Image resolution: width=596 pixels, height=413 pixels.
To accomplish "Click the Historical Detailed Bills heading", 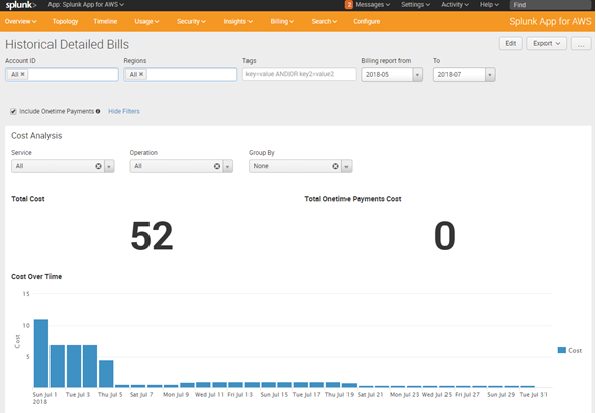I will click(67, 44).
